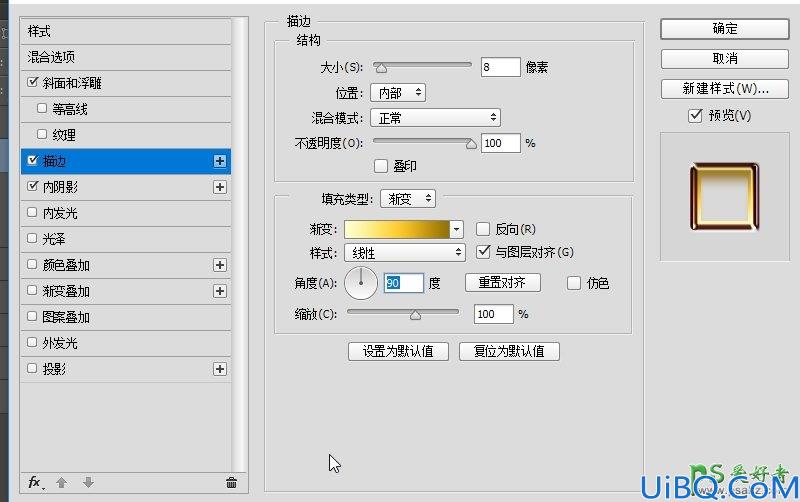The height and width of the screenshot is (502, 800).
Task: Toggle the 预览 preview checkbox
Action: click(695, 116)
